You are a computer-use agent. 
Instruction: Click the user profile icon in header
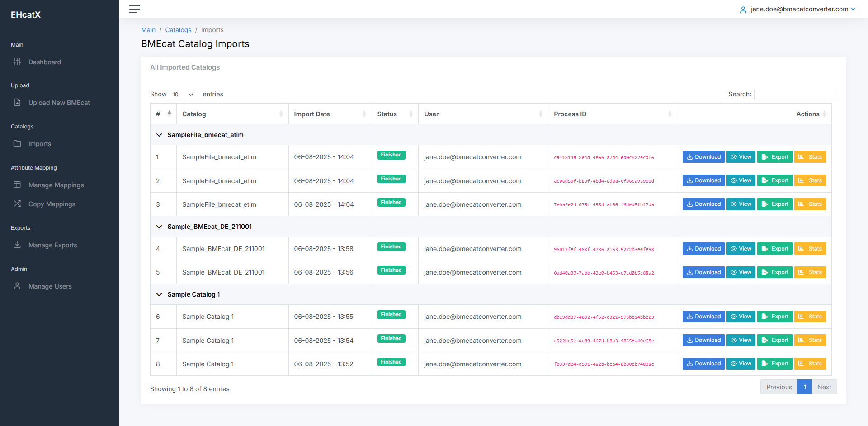click(x=743, y=9)
